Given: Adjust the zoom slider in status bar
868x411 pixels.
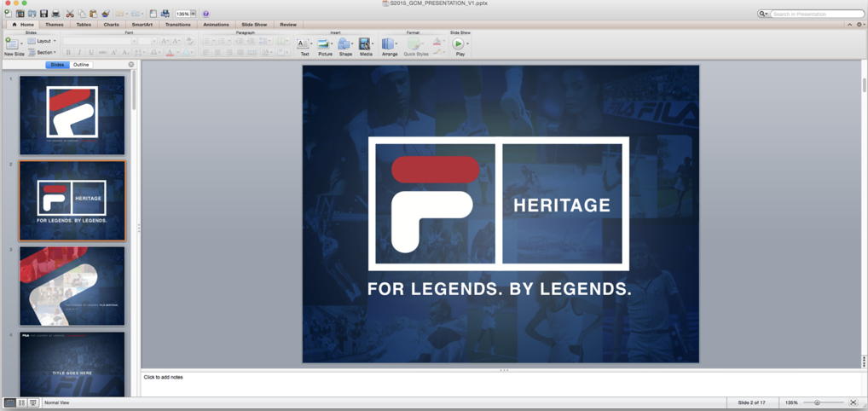Looking at the screenshot, I should 817,402.
